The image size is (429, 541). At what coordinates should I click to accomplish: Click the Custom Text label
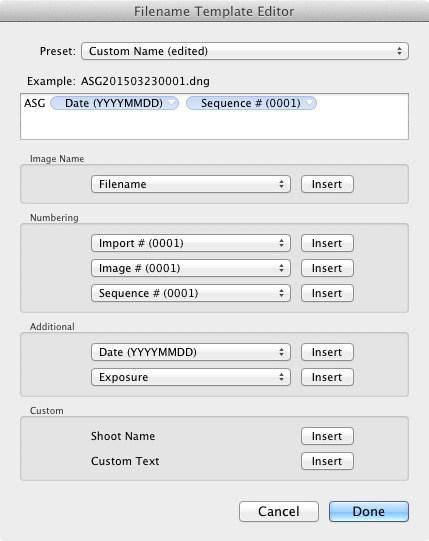[x=125, y=461]
